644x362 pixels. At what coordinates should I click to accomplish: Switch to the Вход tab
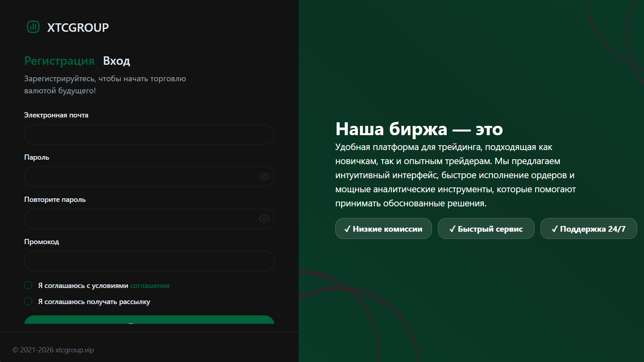point(116,61)
